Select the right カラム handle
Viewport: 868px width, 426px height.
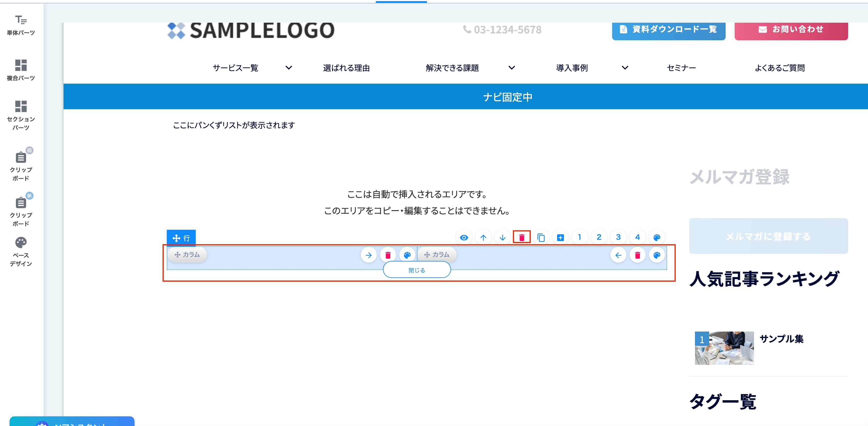click(437, 255)
